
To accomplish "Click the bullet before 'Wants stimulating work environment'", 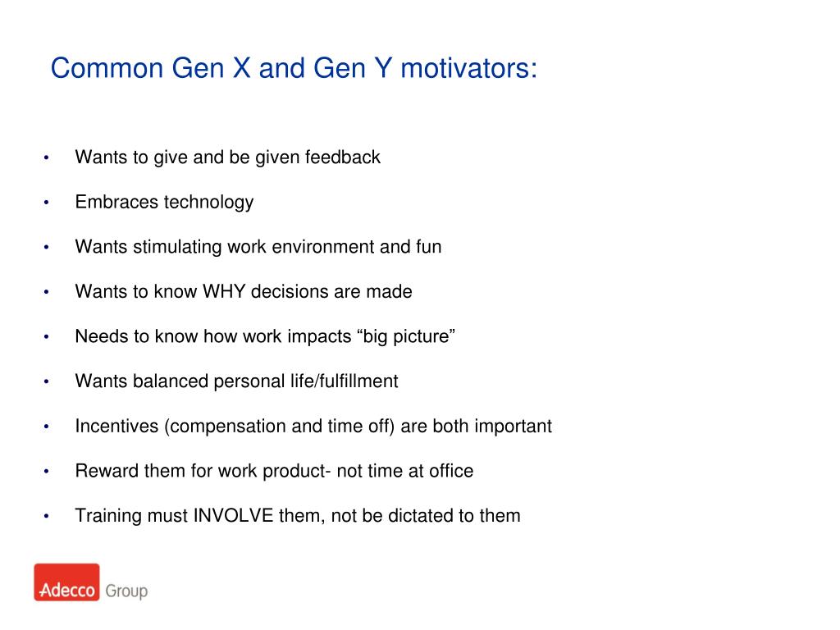I will (x=47, y=247).
